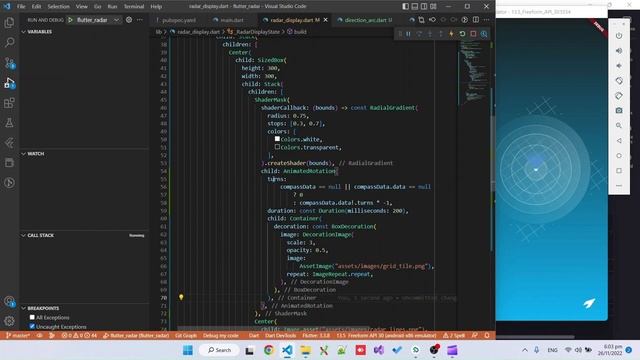The image size is (640, 360).
Task: Close the radar_display.dart tab
Action: 325,20
